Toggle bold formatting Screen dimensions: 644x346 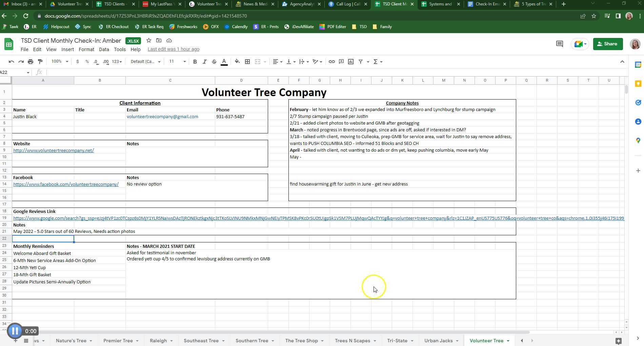click(x=195, y=62)
